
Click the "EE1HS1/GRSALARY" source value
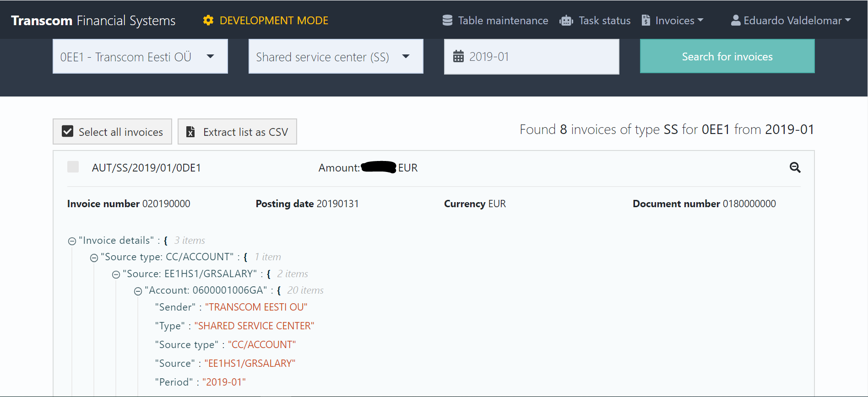click(250, 363)
